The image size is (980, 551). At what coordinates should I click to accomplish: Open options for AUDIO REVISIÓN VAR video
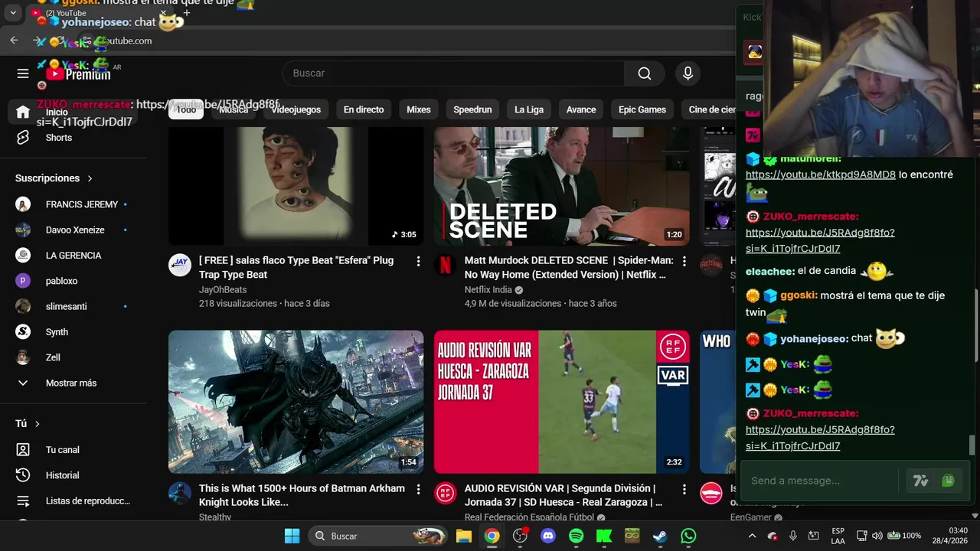pyautogui.click(x=684, y=490)
